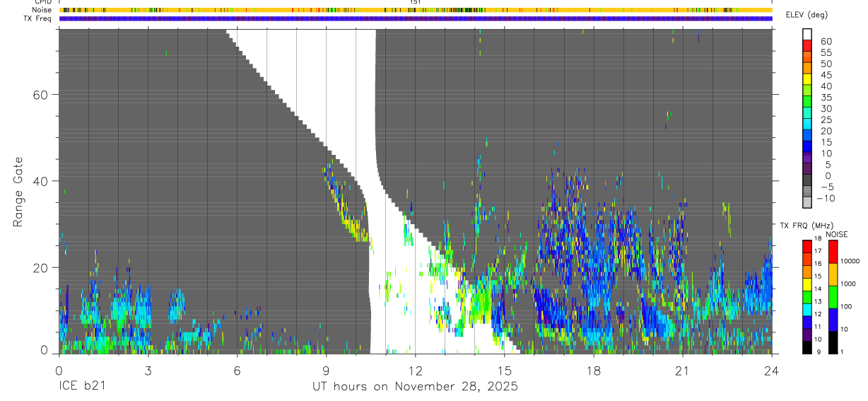
Task: Click the 'UT hours on November 28, 2025' axis title
Action: pos(416,387)
